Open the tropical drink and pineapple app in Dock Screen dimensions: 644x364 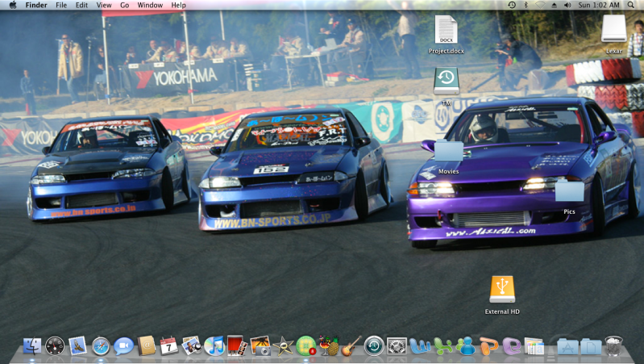329,345
